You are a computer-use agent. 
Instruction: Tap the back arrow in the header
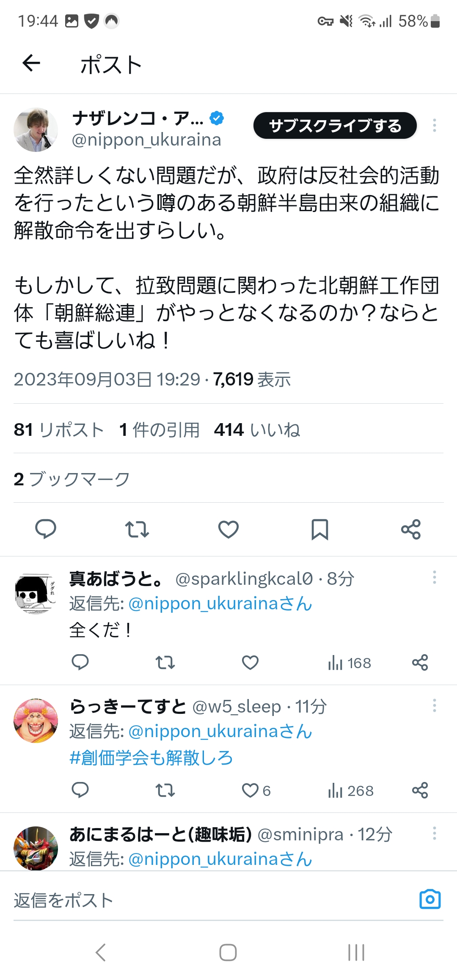pos(31,64)
